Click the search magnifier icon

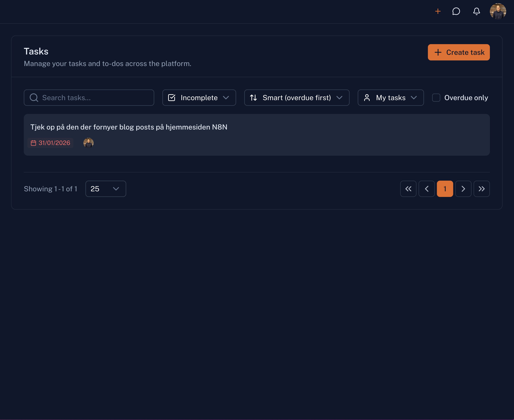click(34, 98)
